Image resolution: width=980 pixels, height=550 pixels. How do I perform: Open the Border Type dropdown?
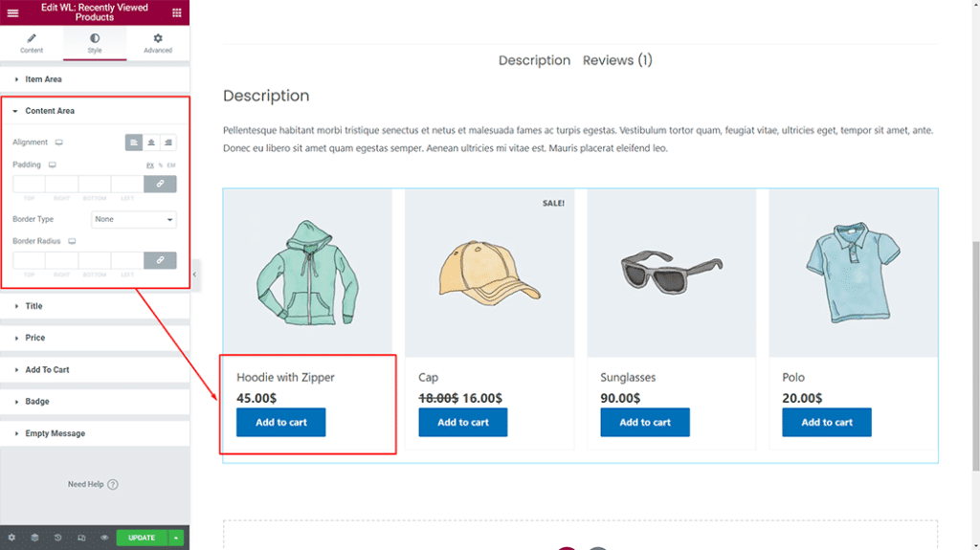pyautogui.click(x=134, y=219)
